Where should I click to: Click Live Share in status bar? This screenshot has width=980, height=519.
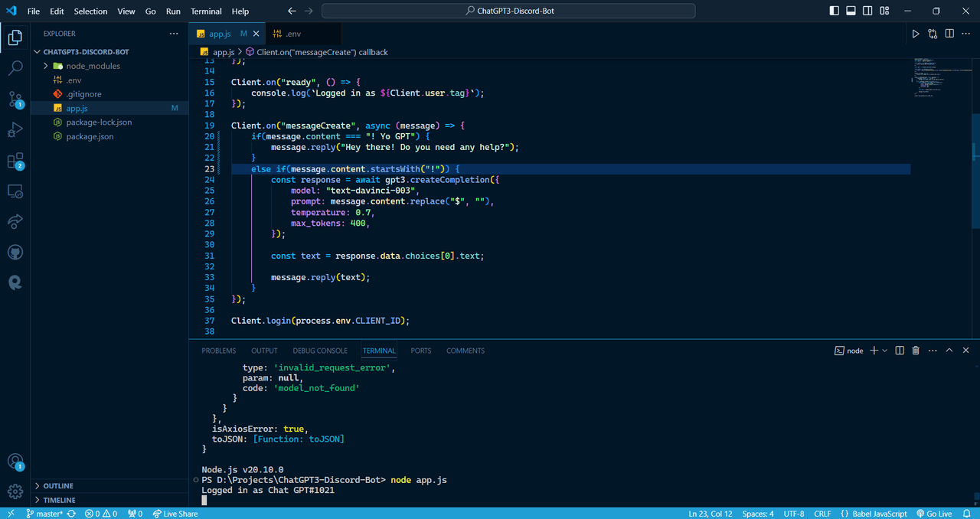tap(175, 514)
